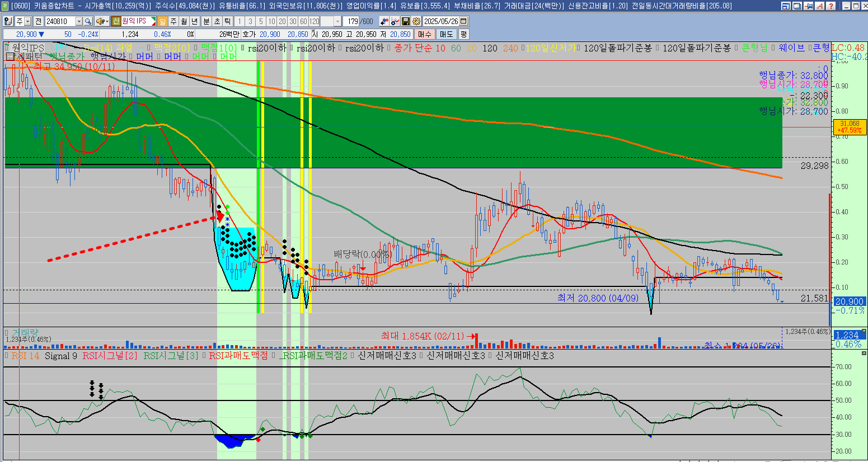This screenshot has width=868, height=462.
Task: Click the 매수 buy button
Action: pos(425,34)
